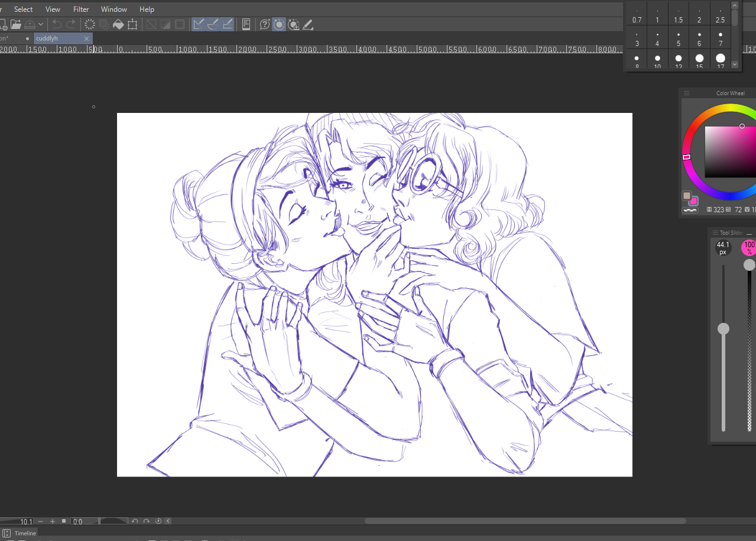Click the Open file folder icon

(x=16, y=24)
